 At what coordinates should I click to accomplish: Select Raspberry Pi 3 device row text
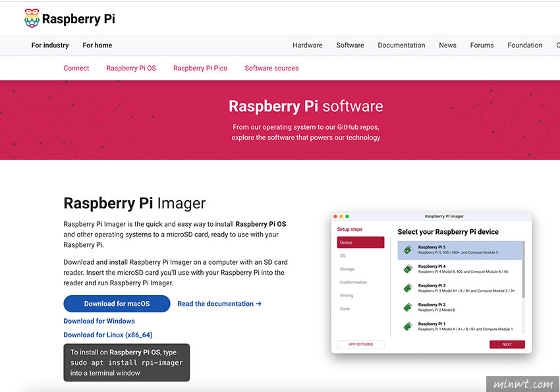point(466,288)
